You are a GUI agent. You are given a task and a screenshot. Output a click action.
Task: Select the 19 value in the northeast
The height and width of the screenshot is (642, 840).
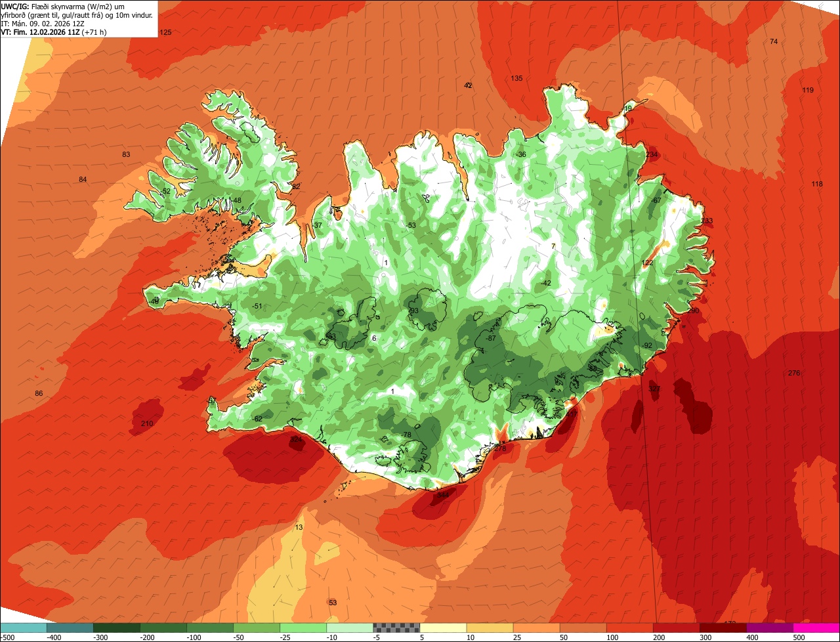tap(628, 108)
